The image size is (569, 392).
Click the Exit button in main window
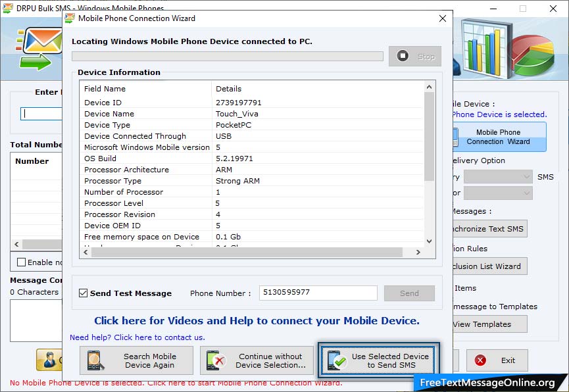[x=497, y=360]
